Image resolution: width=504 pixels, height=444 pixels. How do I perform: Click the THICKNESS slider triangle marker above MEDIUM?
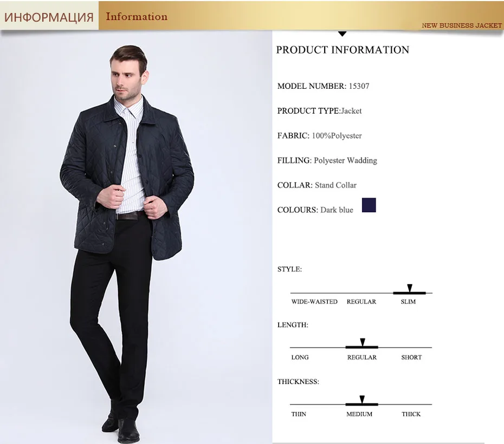point(362,399)
